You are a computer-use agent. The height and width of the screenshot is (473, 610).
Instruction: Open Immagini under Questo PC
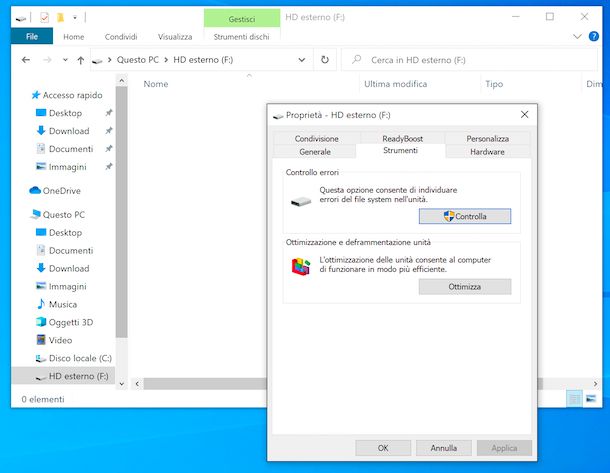(67, 286)
